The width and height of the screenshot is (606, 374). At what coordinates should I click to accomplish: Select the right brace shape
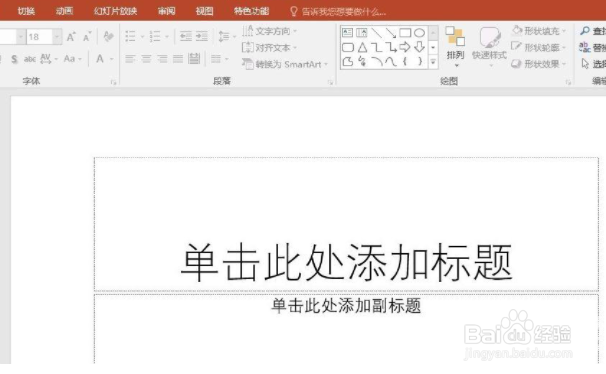coord(420,61)
